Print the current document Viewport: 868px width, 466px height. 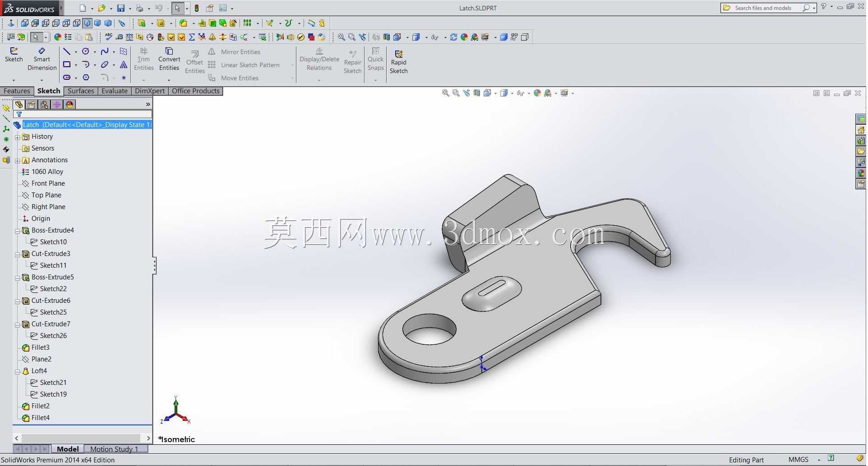pos(140,8)
